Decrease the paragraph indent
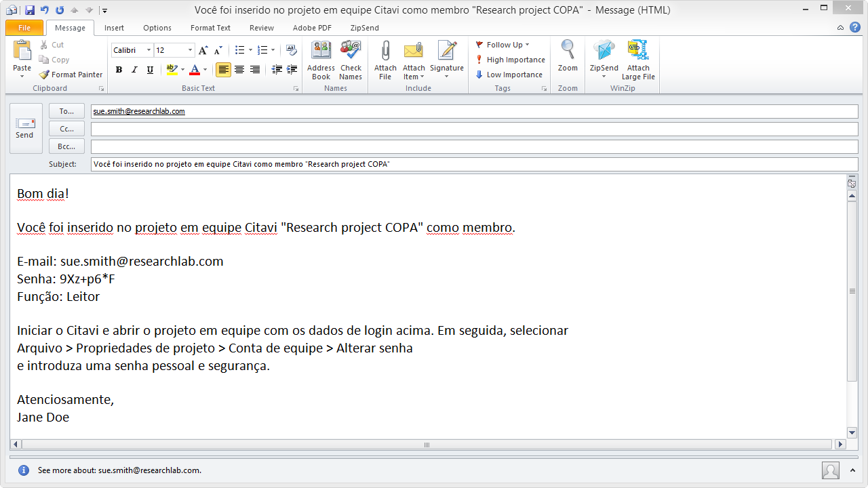The height and width of the screenshot is (488, 868). (x=277, y=70)
